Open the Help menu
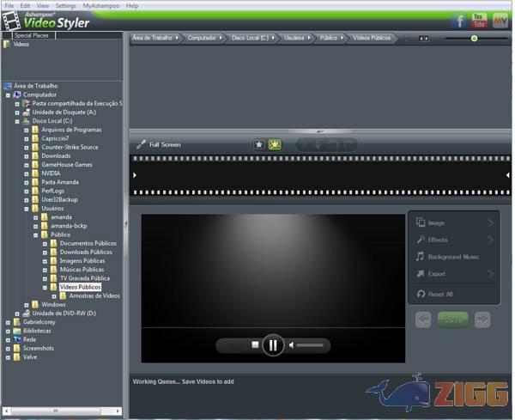 point(132,6)
